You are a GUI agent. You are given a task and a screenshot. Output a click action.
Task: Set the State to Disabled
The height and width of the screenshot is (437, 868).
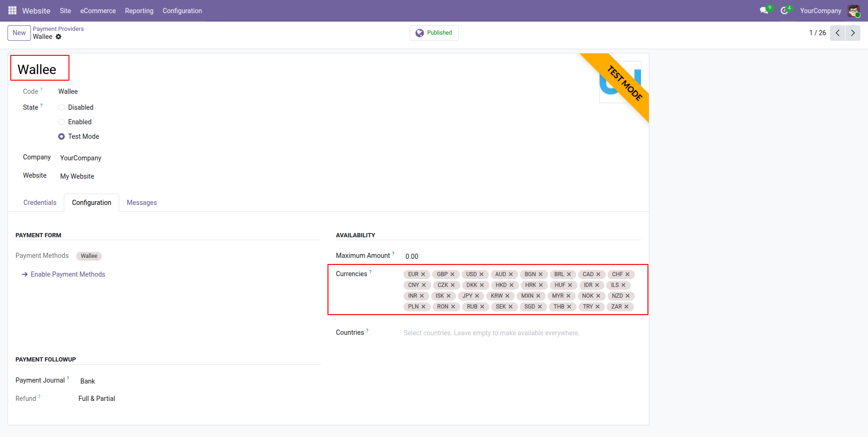point(61,107)
